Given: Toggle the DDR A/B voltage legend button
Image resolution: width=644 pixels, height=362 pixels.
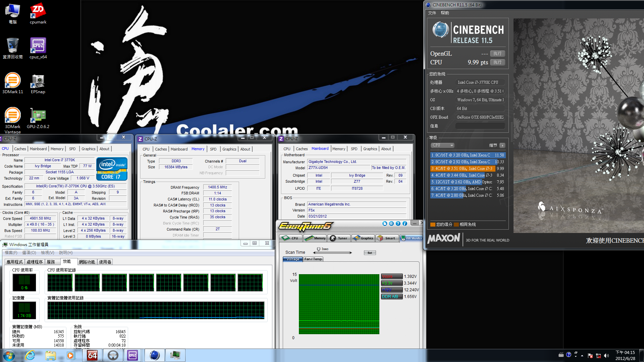Looking at the screenshot, I should [x=392, y=297].
